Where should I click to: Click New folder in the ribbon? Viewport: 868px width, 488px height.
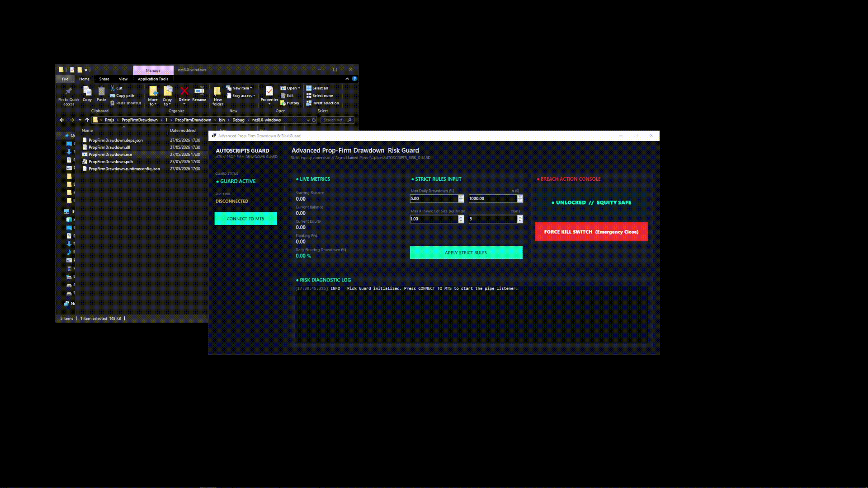217,96
